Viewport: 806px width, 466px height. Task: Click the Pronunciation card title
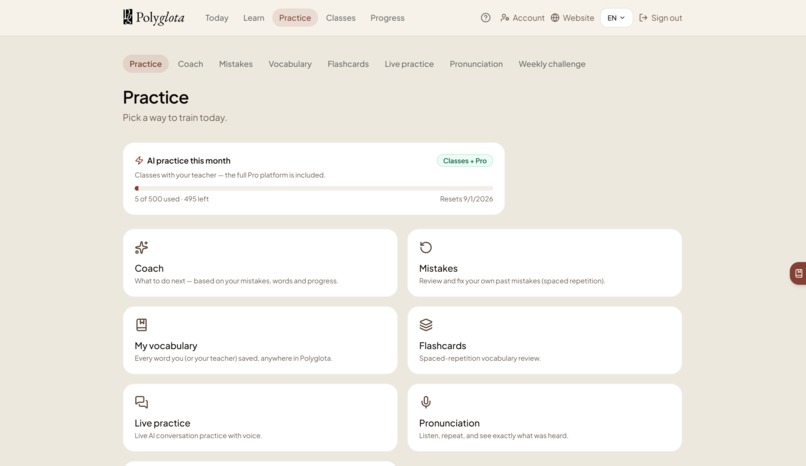coord(449,423)
